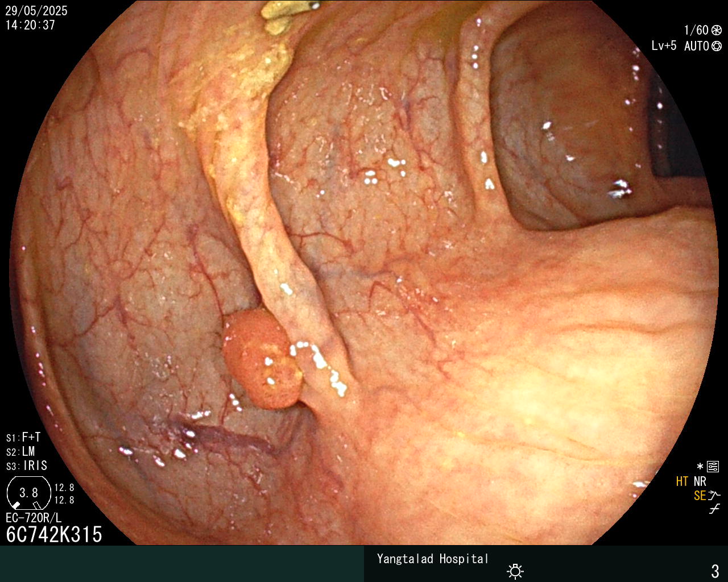Screen dimensions: 728x582
Task: Click the asterisk symbol beside the sliders icon
Action: coord(700,467)
